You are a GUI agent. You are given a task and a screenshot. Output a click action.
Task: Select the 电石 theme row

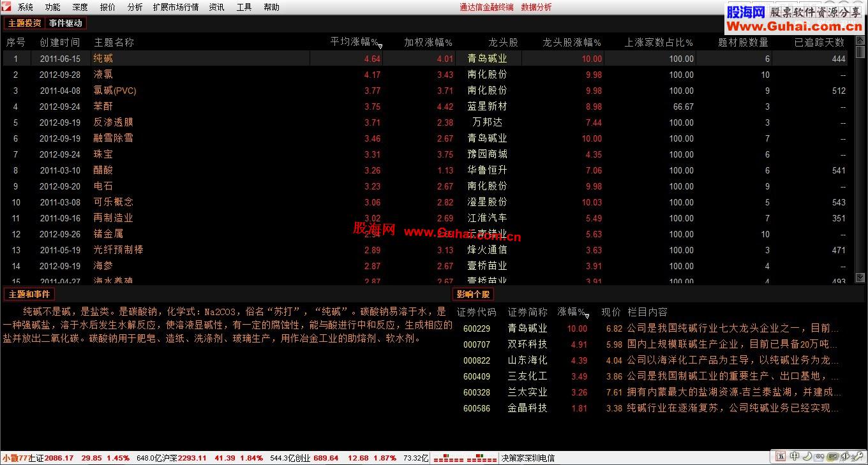coord(425,186)
